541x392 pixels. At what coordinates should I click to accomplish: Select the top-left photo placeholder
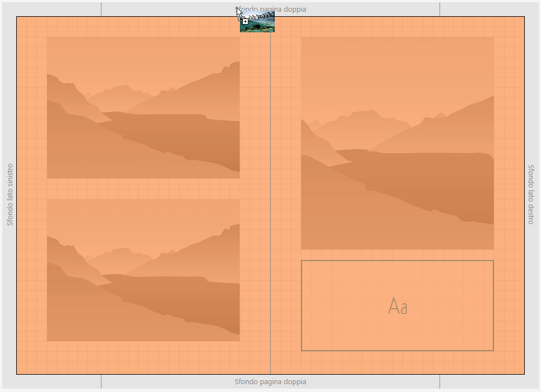143,107
